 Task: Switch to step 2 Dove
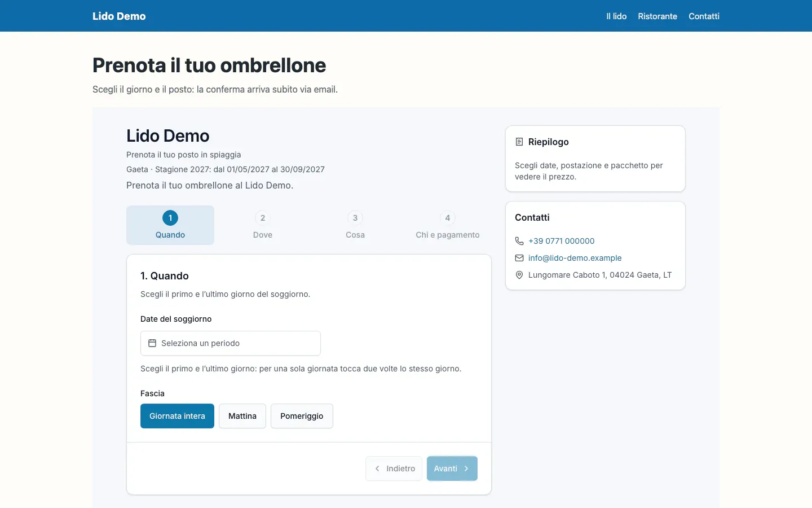coord(263,225)
